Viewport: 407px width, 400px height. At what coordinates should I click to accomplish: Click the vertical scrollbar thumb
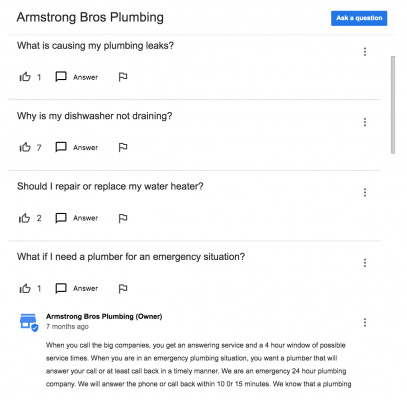coord(393,105)
